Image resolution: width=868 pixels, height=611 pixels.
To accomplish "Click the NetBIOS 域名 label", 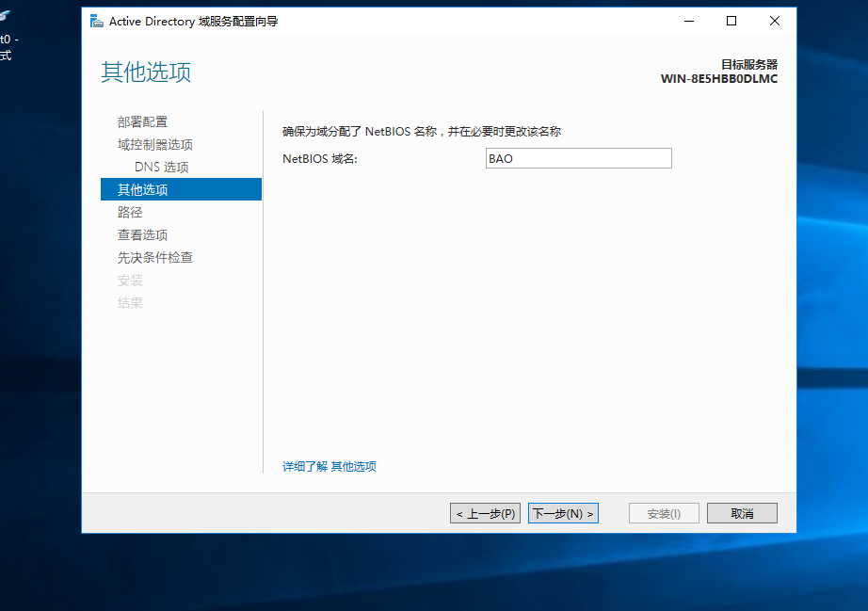I will tap(320, 159).
